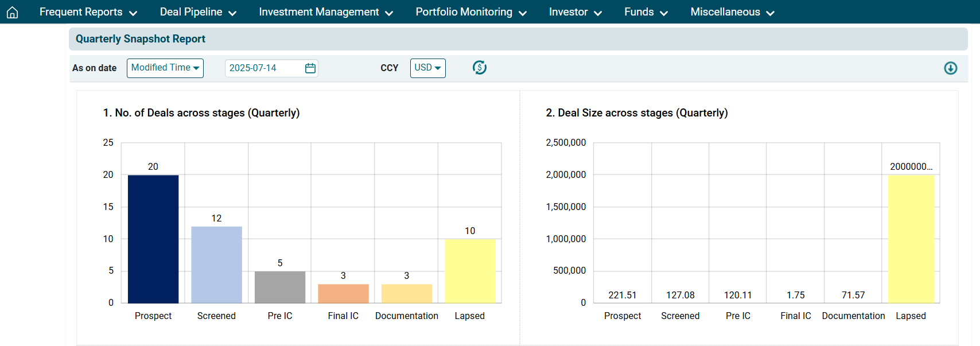Expand the Modified Time dropdown
This screenshot has height=346, width=980.
(165, 68)
